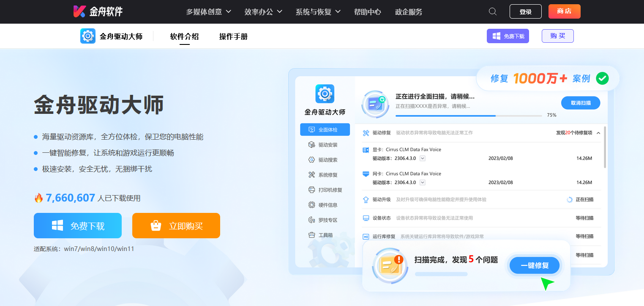Click the 商店 button
644x306 pixels.
click(565, 11)
